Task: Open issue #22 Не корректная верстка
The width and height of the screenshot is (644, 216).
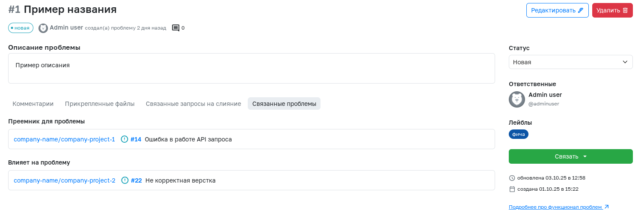Action: click(x=180, y=180)
